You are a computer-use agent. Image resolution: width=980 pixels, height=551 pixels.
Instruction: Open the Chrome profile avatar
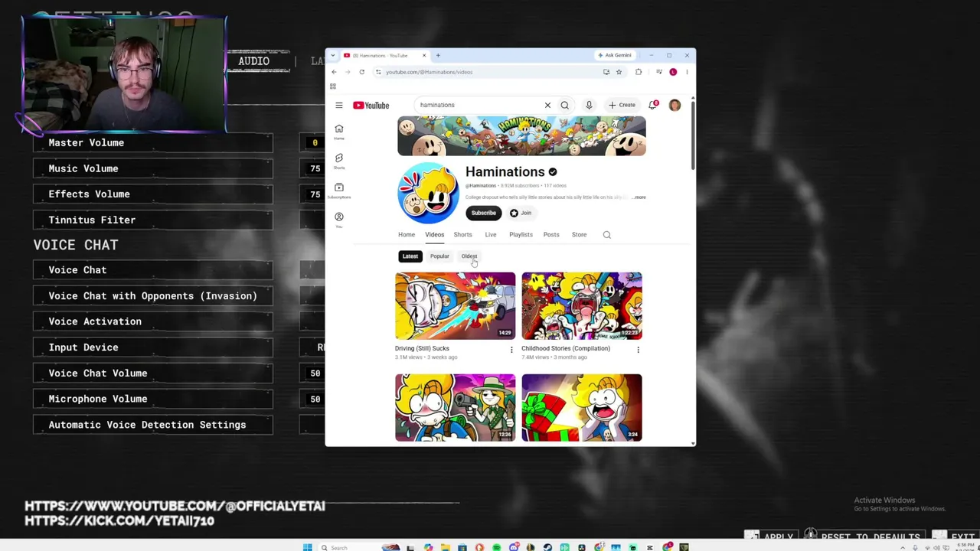[x=673, y=72]
